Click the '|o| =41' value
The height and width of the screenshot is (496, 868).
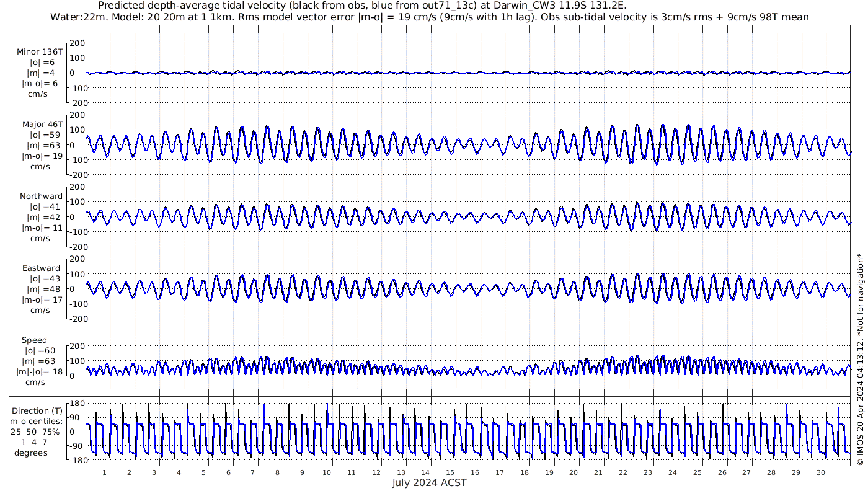[x=45, y=206]
